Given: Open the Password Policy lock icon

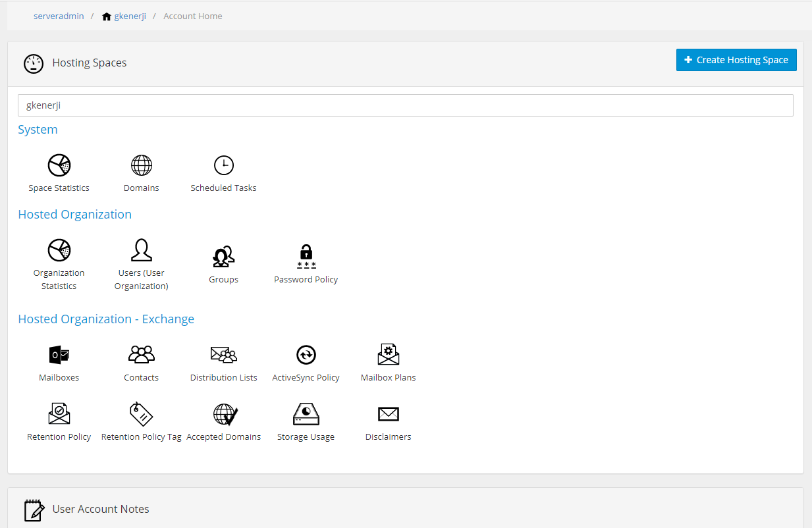Looking at the screenshot, I should pos(306,257).
